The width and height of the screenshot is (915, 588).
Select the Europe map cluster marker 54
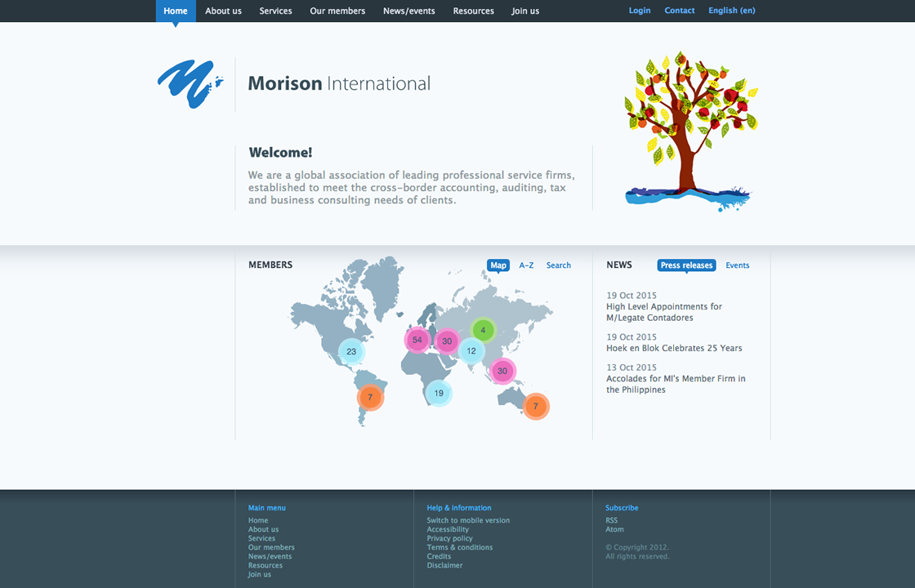[x=417, y=340]
